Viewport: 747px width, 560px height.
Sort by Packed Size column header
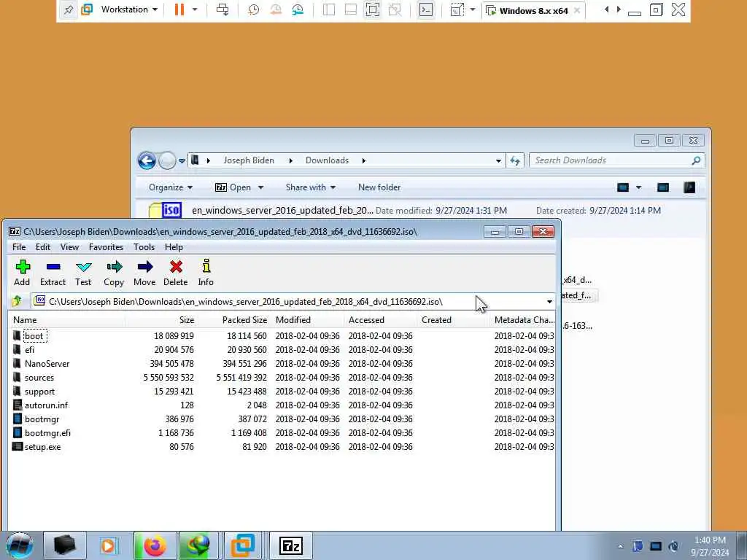(x=234, y=320)
